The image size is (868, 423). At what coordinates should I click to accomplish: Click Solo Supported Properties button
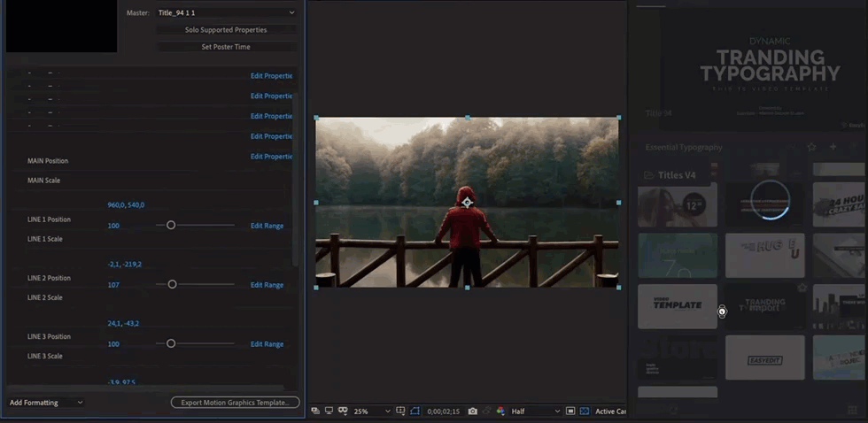pyautogui.click(x=226, y=30)
